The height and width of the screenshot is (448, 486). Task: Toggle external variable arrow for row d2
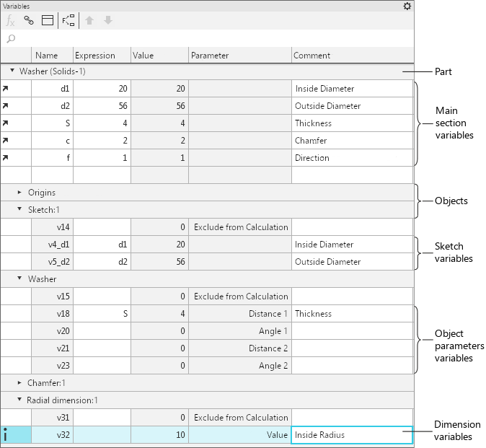click(x=6, y=106)
